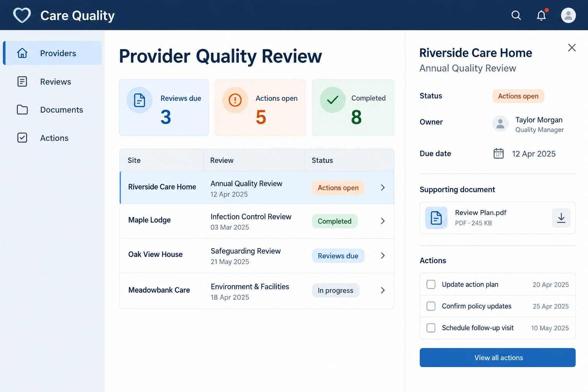This screenshot has width=588, height=392.
Task: Click the Completed badge for Maple Lodge
Action: click(x=335, y=221)
